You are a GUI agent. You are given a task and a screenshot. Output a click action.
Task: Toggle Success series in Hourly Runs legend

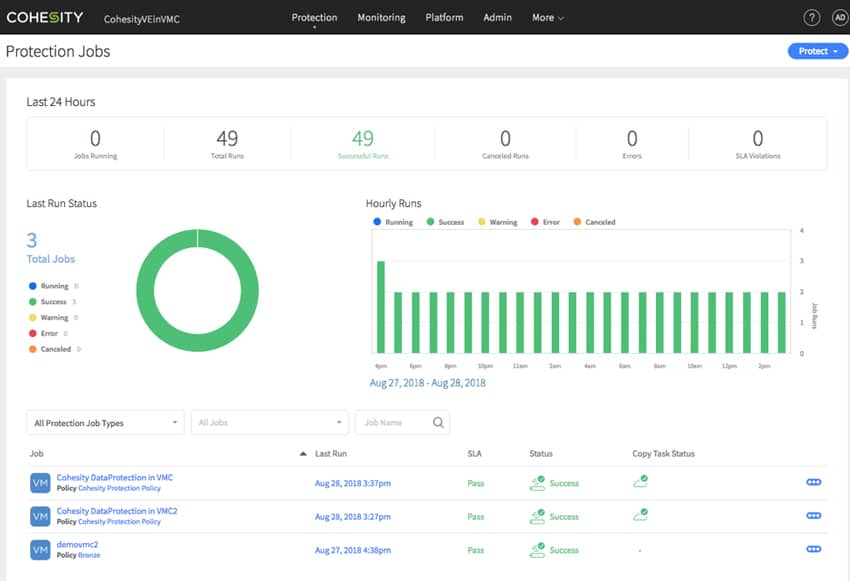tap(445, 222)
